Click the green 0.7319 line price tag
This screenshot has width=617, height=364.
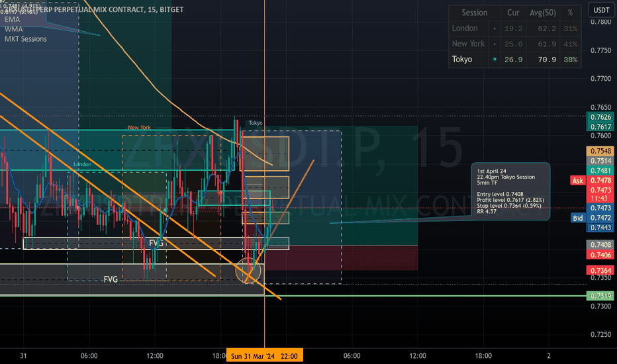(600, 296)
